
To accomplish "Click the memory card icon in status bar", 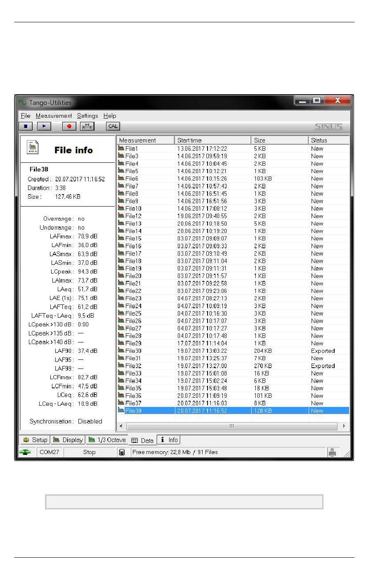I will 122,452.
